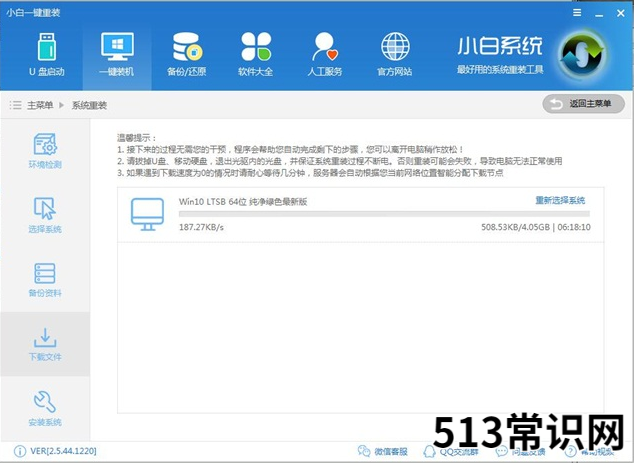This screenshot has width=634, height=463.
Task: Click the 小白一键重装 window title
Action: 33,13
